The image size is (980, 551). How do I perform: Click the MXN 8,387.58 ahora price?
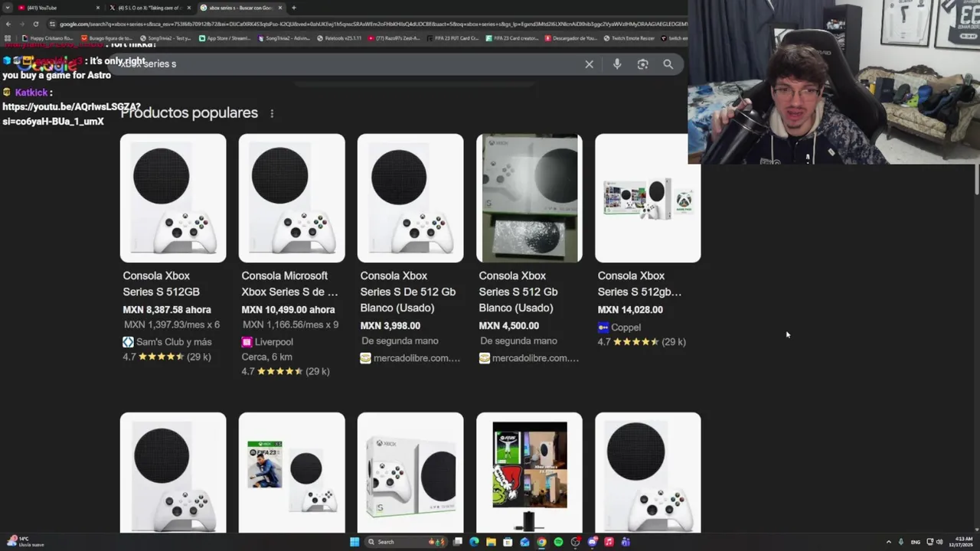[x=167, y=310]
